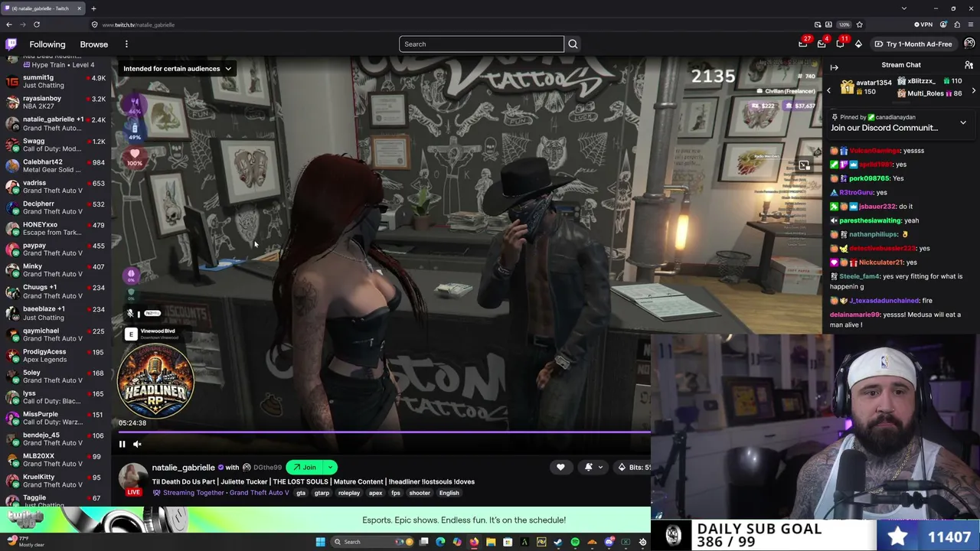Reload the browser page
Viewport: 980px width, 551px height.
pyautogui.click(x=36, y=24)
